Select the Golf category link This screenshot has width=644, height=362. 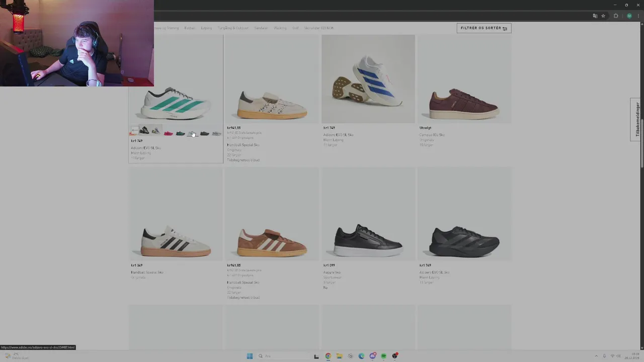(295, 28)
